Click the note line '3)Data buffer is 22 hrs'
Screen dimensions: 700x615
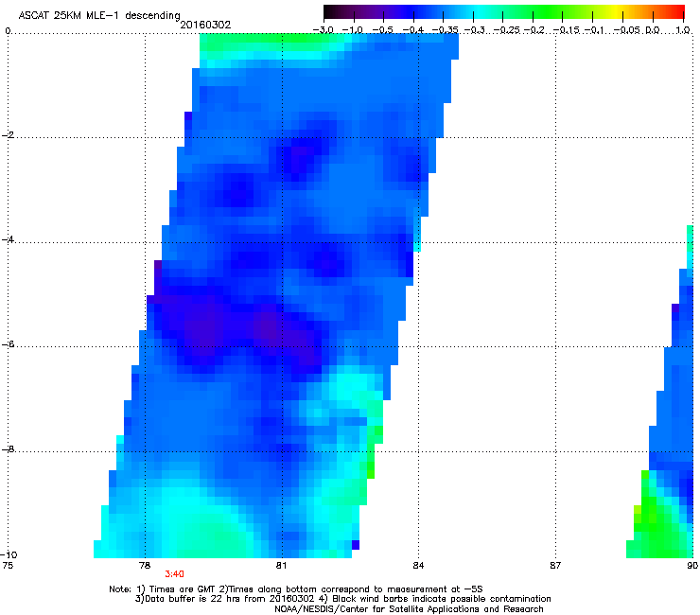pyautogui.click(x=342, y=599)
